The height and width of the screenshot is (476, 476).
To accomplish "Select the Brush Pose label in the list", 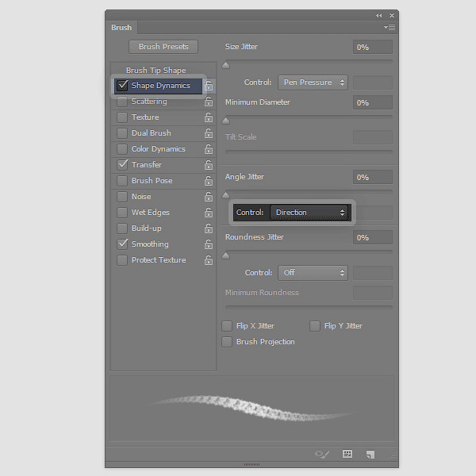I will tap(152, 181).
